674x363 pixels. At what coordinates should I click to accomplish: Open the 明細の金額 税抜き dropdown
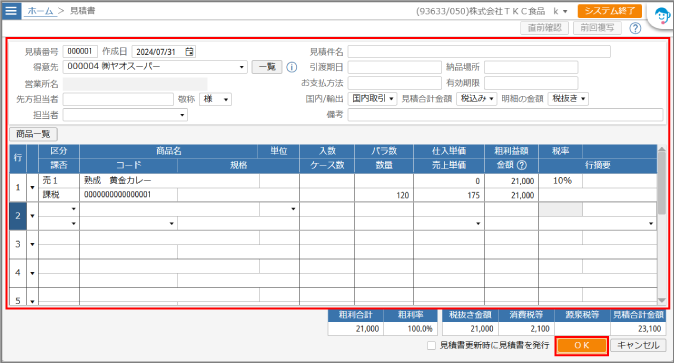click(x=568, y=99)
